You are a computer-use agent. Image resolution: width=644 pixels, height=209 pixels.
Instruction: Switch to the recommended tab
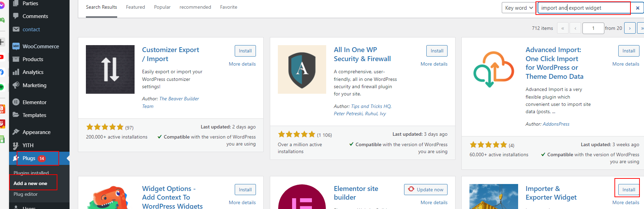[195, 7]
